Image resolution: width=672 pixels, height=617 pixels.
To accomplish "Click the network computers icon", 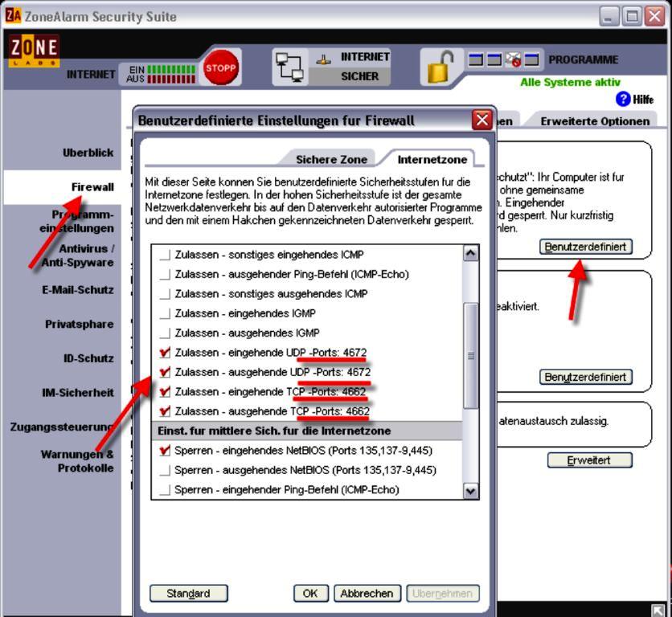I will 289,67.
